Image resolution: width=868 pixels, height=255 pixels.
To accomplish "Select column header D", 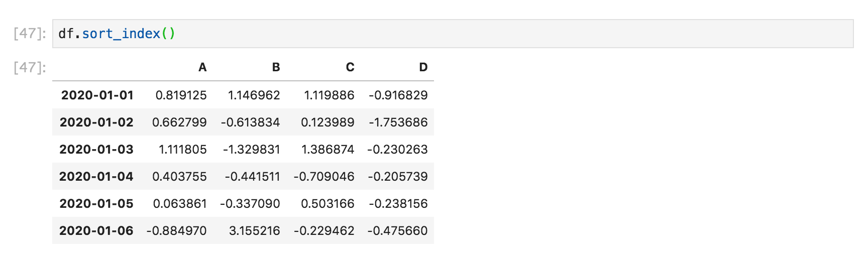I will (x=423, y=67).
